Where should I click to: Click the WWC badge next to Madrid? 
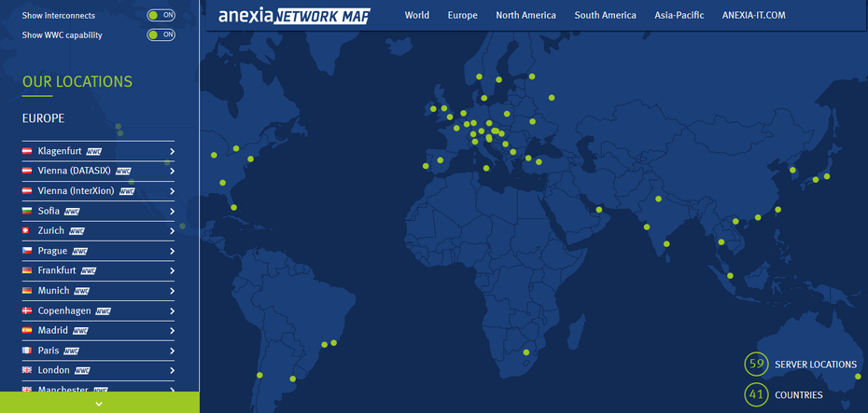click(x=81, y=331)
